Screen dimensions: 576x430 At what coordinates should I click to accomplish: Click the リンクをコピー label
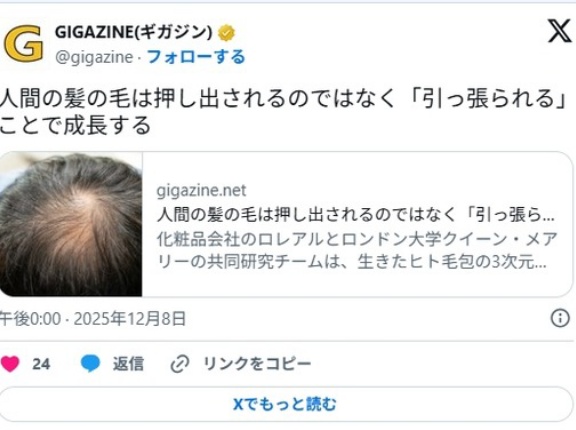tap(257, 364)
